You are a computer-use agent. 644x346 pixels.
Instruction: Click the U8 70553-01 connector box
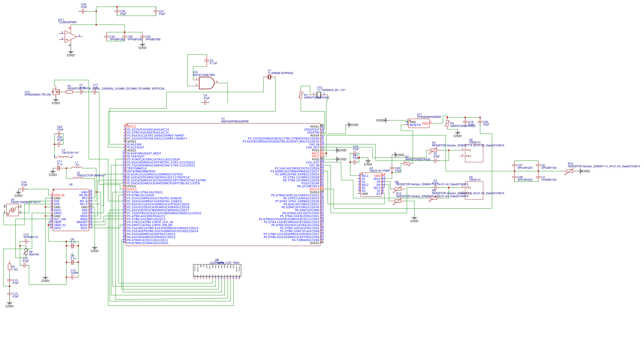point(474,153)
